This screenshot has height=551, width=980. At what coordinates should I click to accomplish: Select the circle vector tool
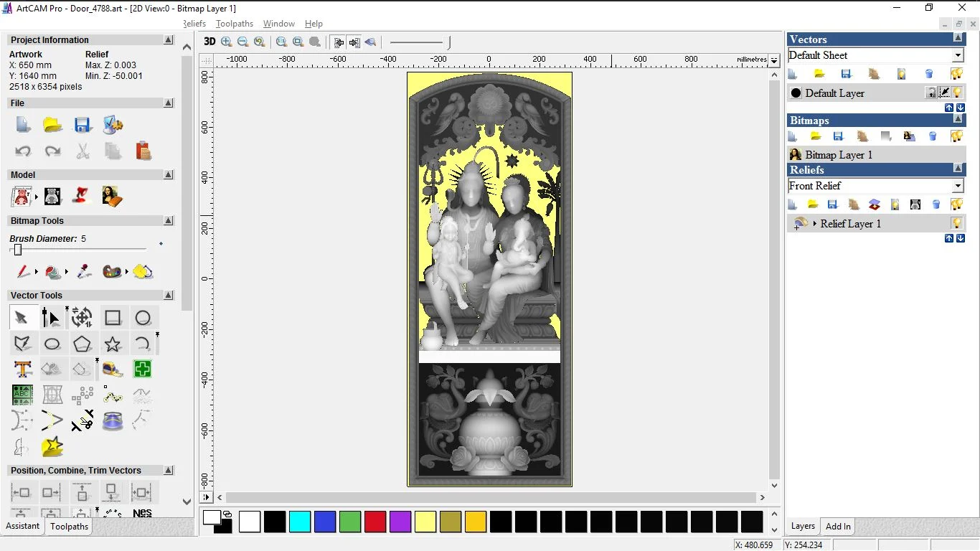pos(143,318)
